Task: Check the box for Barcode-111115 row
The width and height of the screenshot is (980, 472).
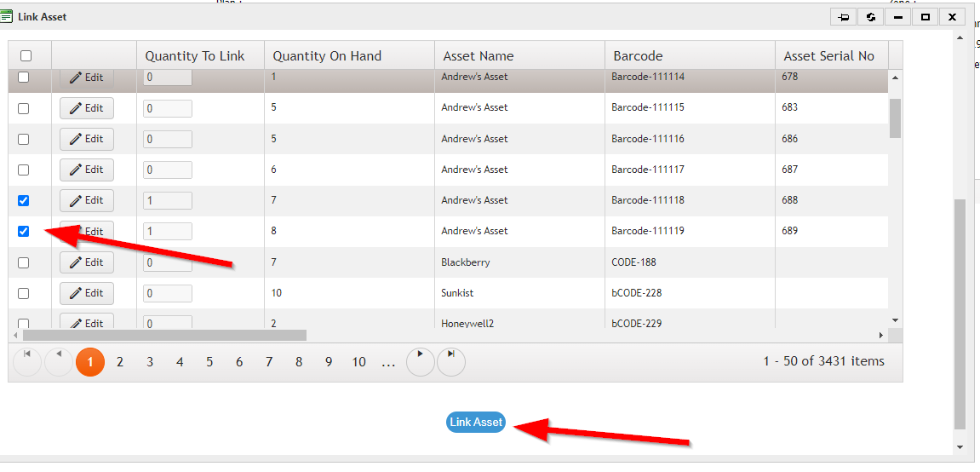Action: coord(23,108)
